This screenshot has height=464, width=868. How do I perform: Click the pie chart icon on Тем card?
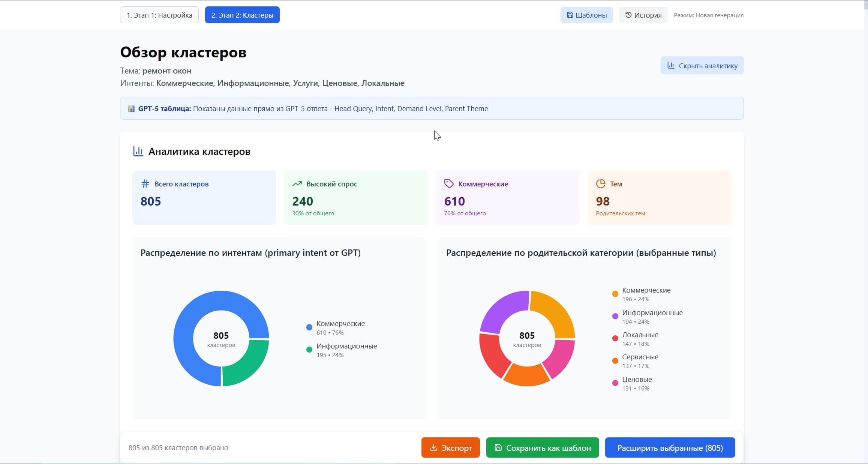(x=601, y=183)
